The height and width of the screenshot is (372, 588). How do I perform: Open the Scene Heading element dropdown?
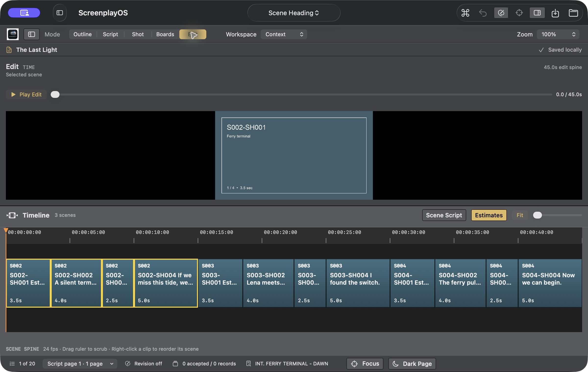tap(294, 13)
